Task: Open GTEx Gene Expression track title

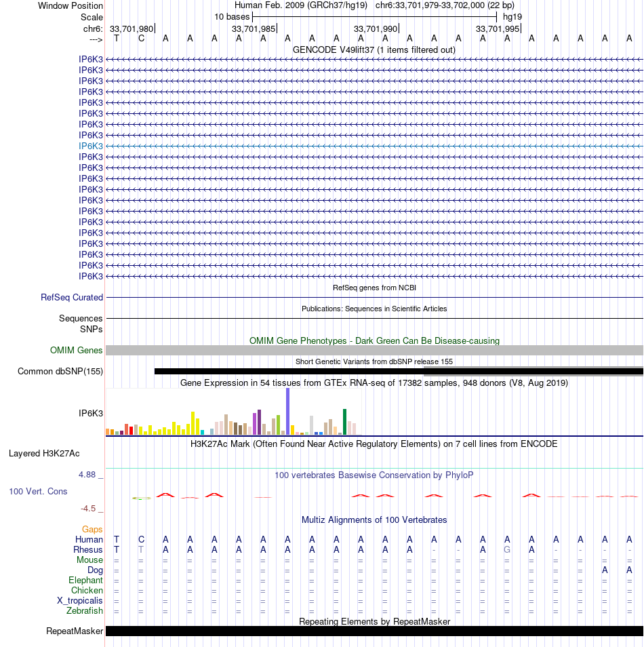Action: click(374, 383)
